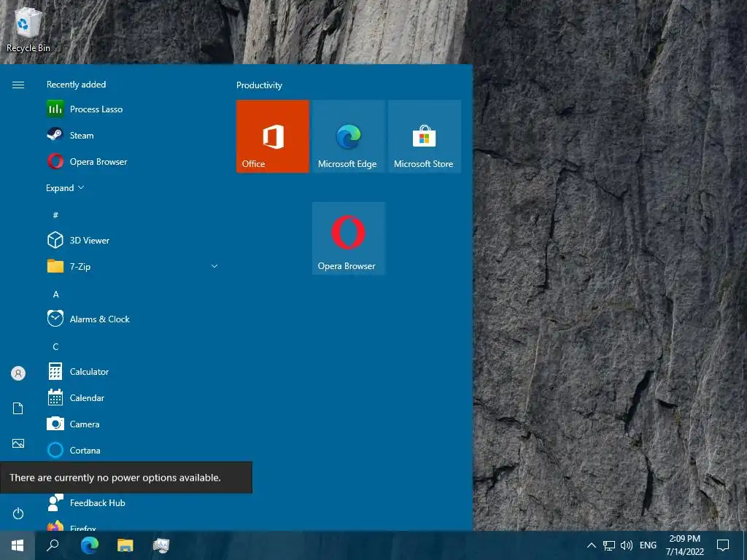This screenshot has height=560, width=747.
Task: Open the clock showing 2:09 PM
Action: click(x=684, y=545)
